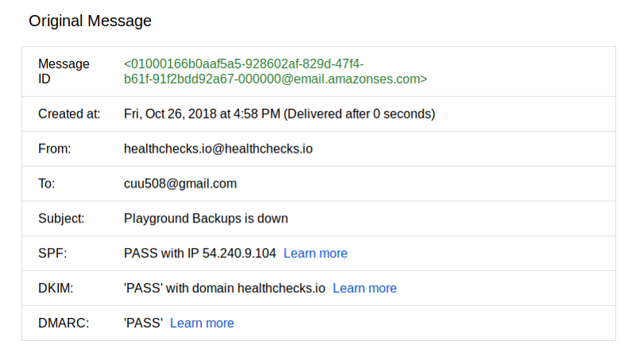This screenshot has width=636, height=364.
Task: Click the recipient address cuu508@gmail.com
Action: [180, 184]
